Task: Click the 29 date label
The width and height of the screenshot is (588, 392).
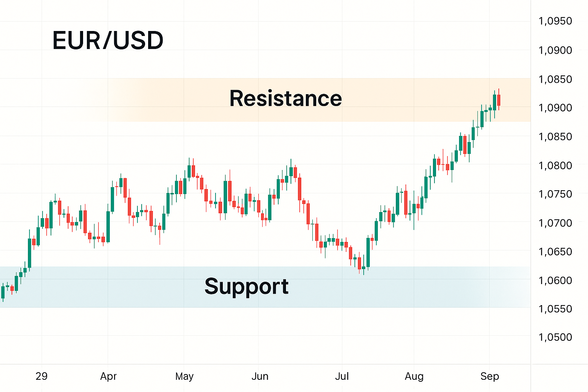Action: (x=41, y=376)
